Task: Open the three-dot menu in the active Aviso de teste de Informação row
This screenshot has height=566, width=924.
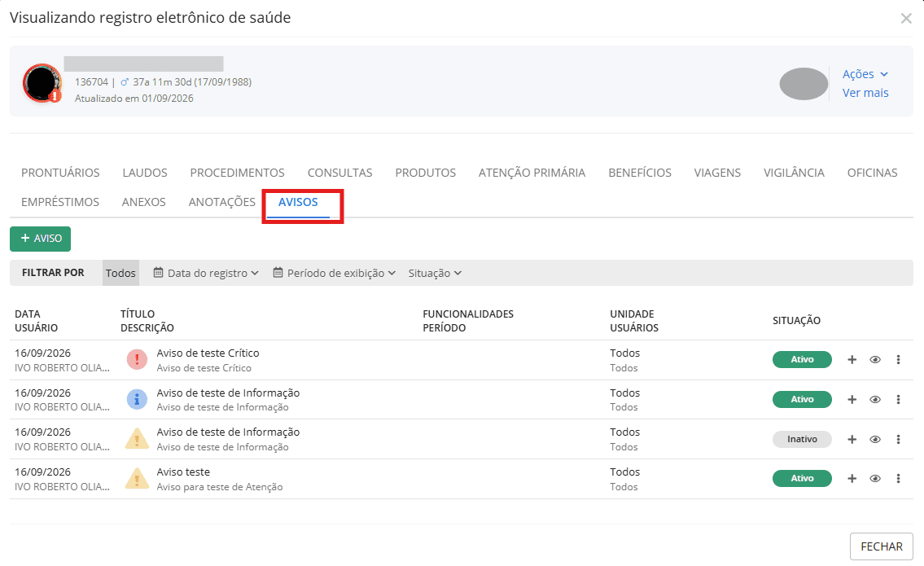Action: point(898,400)
